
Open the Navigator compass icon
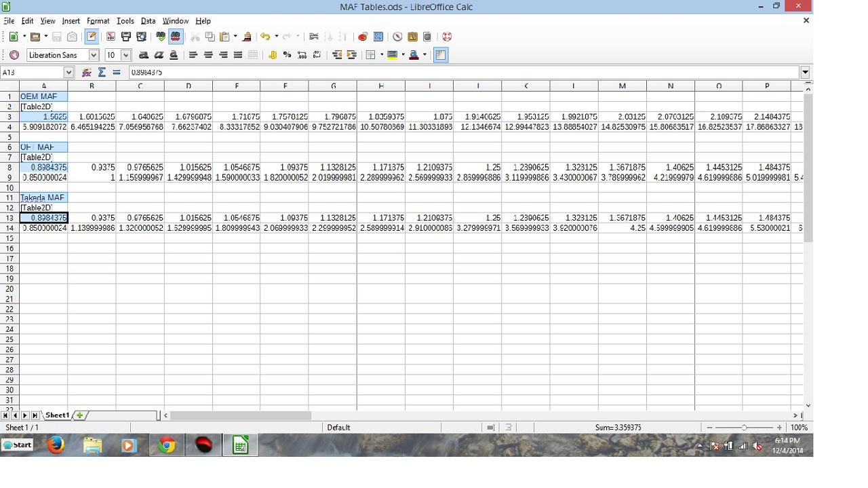[x=397, y=37]
